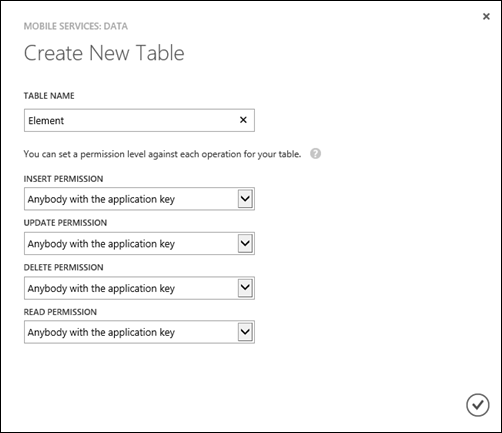Open the Read Permission dropdown

click(x=139, y=332)
